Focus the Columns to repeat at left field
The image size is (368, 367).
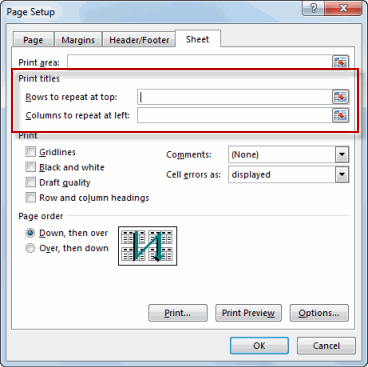click(x=235, y=115)
